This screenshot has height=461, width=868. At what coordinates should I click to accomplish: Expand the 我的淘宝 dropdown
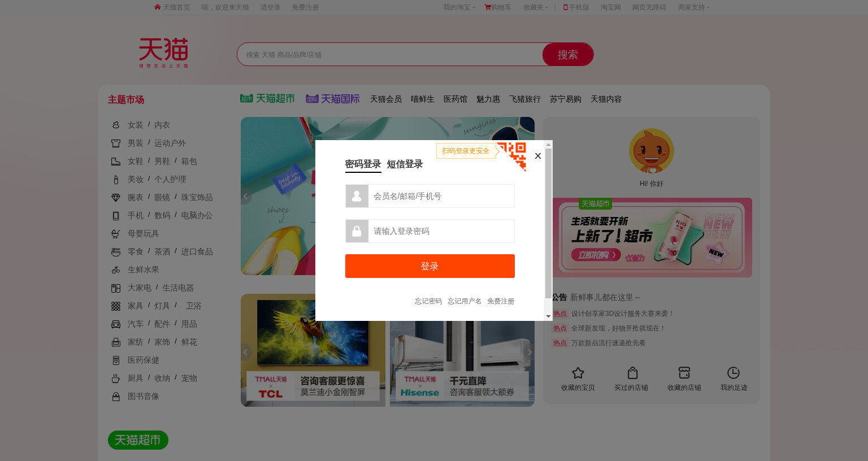(x=459, y=7)
